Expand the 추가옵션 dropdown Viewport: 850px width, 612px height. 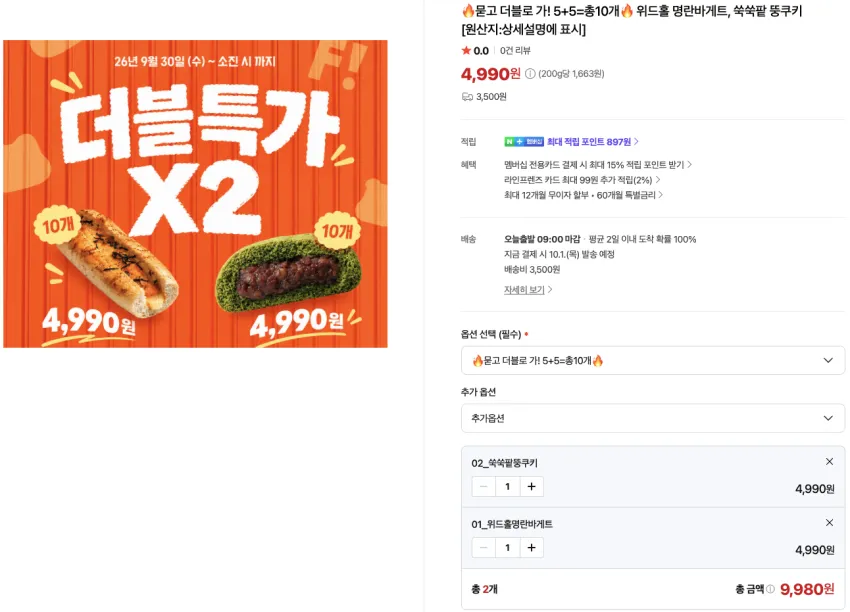[x=653, y=418]
